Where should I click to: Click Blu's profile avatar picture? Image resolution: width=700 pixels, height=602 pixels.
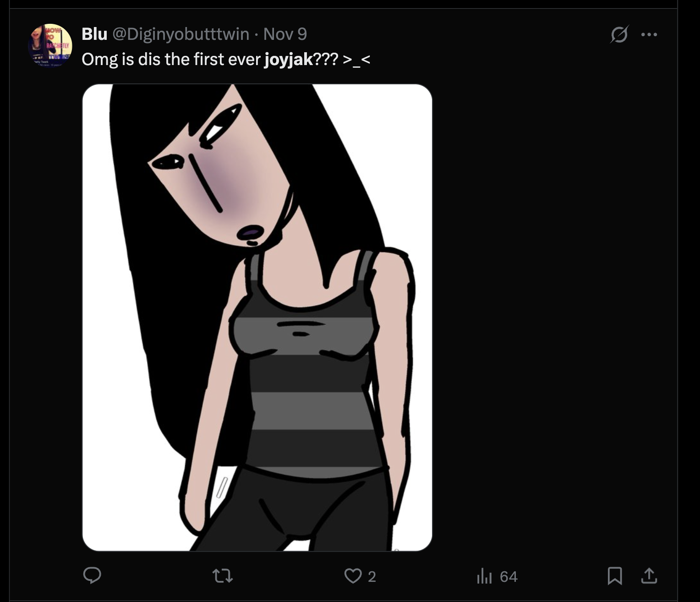(x=50, y=45)
